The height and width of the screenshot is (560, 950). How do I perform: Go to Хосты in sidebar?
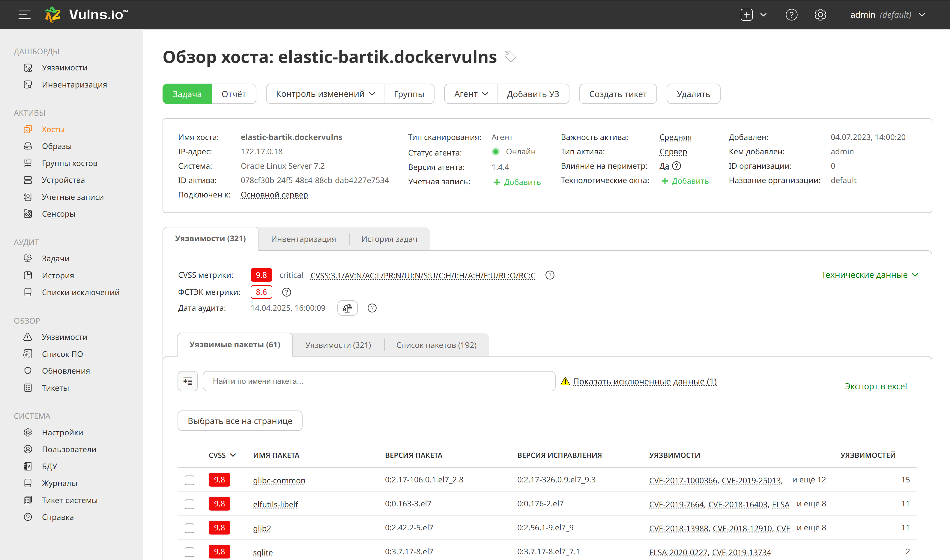[x=53, y=129]
